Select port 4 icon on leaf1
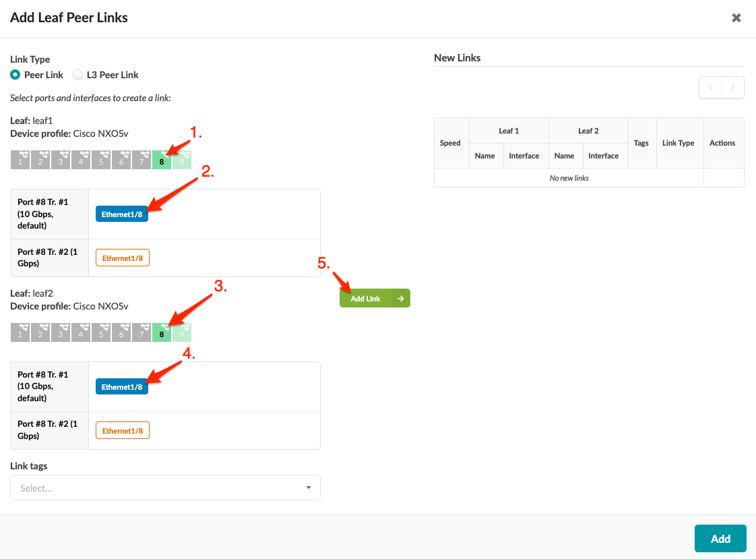Screen dimensions: 756x559 (x=81, y=160)
